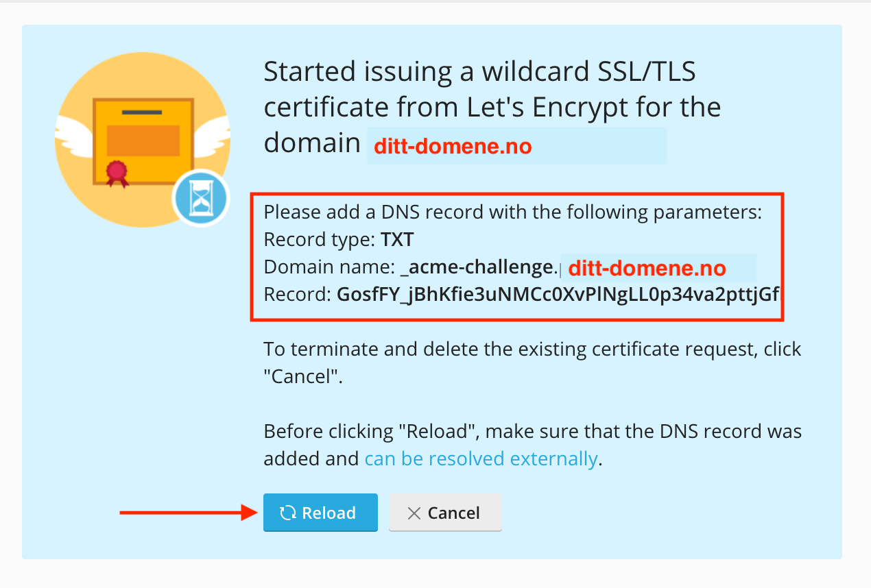Click the "Record type:" label
The width and height of the screenshot is (871, 588).
pos(320,240)
